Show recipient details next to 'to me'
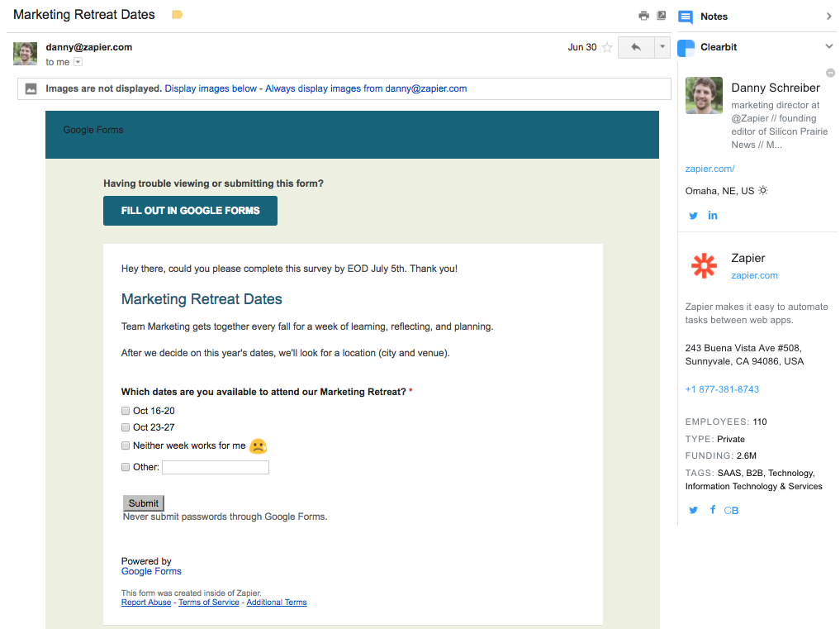This screenshot has width=840, height=629. point(78,62)
